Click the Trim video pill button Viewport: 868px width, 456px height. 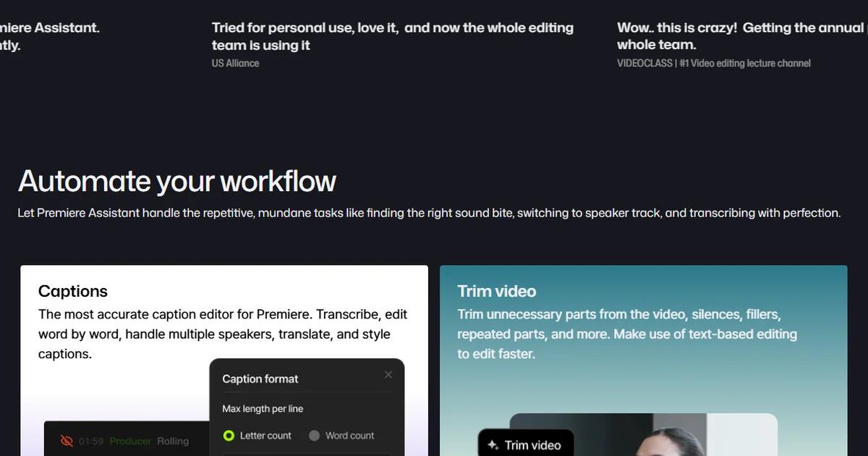[526, 443]
